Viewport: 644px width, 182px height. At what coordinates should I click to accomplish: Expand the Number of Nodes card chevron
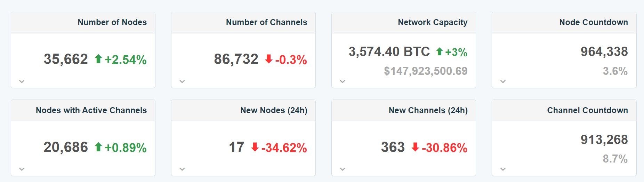pos(22,81)
